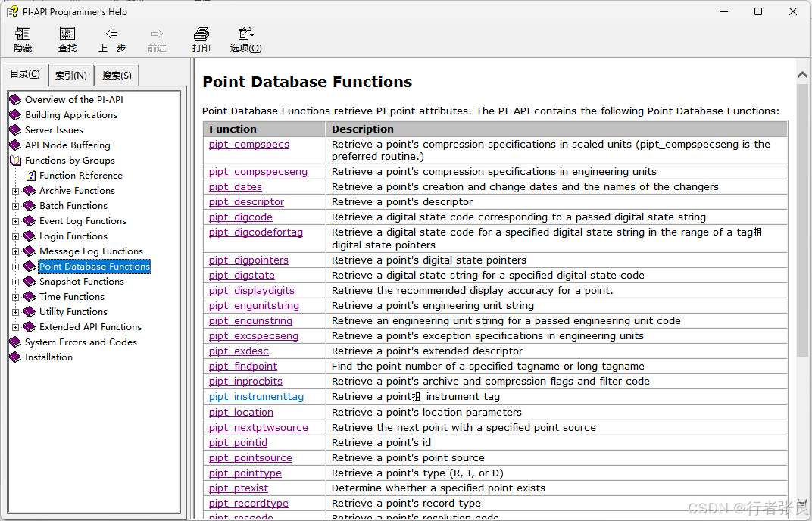Screen dimensions: 812x521
Task: Click the System Errors and Codes book icon
Action: (16, 342)
